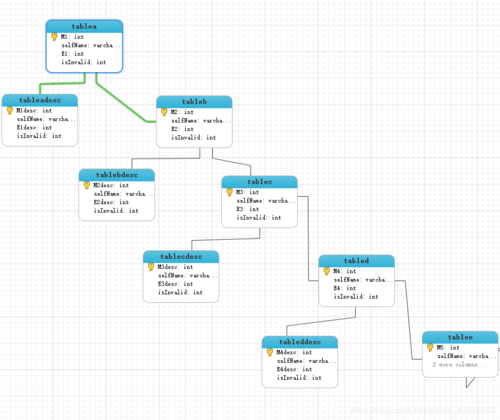Screen dimensions: 500x420
Task: Click the key icon beside M3desc
Action: pos(151,267)
